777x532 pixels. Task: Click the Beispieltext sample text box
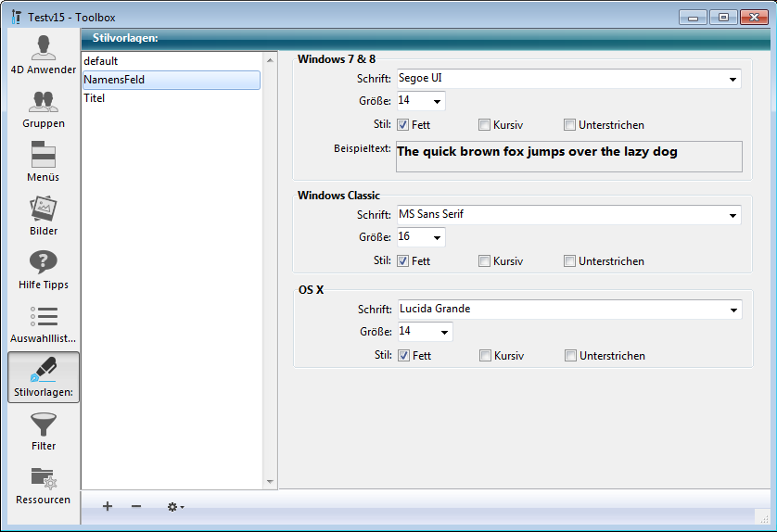click(568, 157)
